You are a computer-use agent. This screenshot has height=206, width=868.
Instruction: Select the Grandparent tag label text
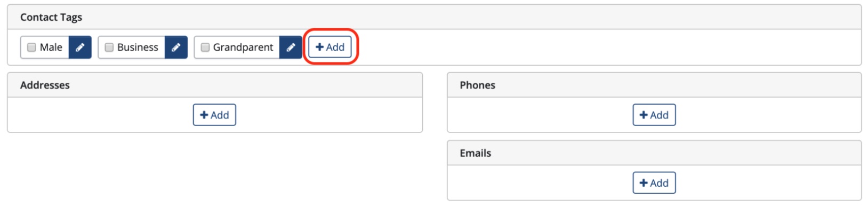[x=243, y=47]
